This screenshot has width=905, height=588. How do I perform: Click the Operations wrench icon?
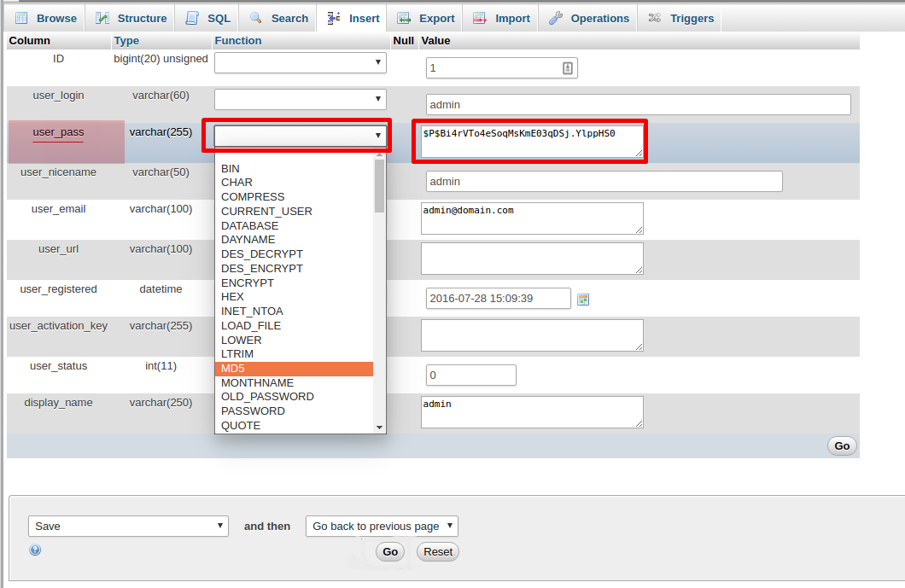tap(555, 18)
